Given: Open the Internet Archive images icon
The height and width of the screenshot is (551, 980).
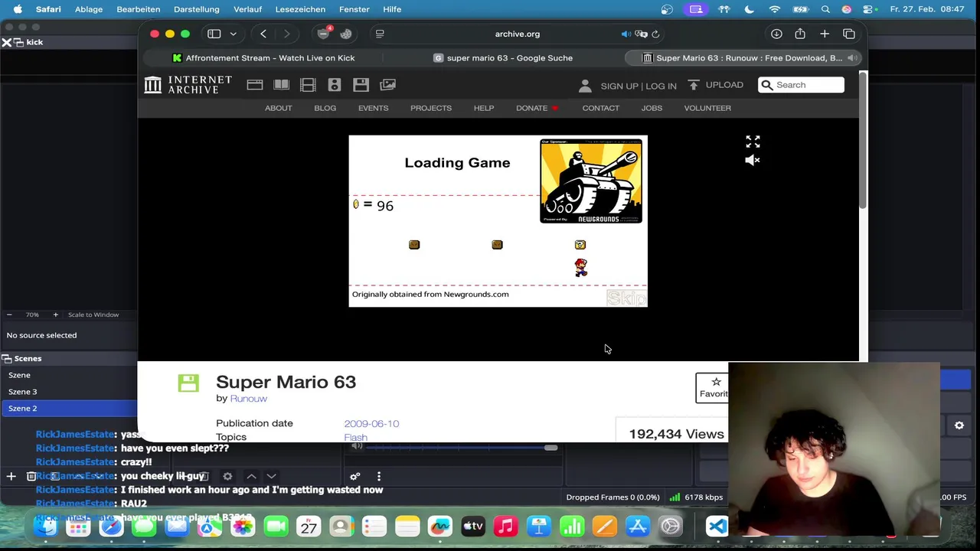Looking at the screenshot, I should pos(388,85).
